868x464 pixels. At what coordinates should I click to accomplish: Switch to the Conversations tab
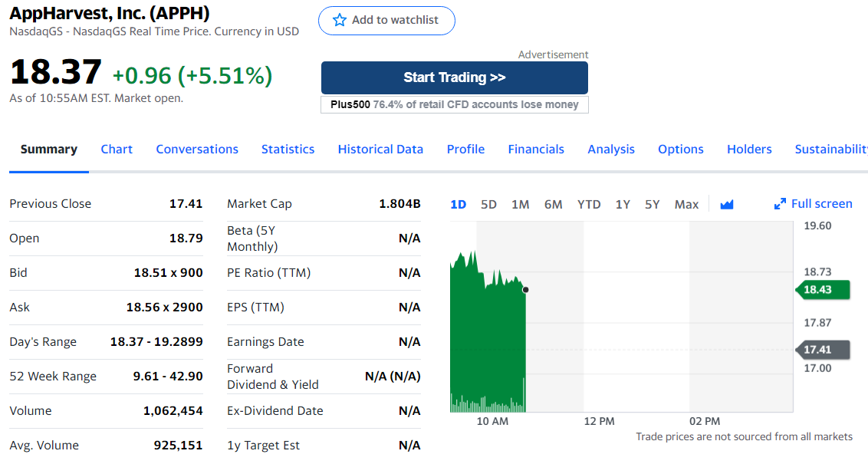pos(197,150)
